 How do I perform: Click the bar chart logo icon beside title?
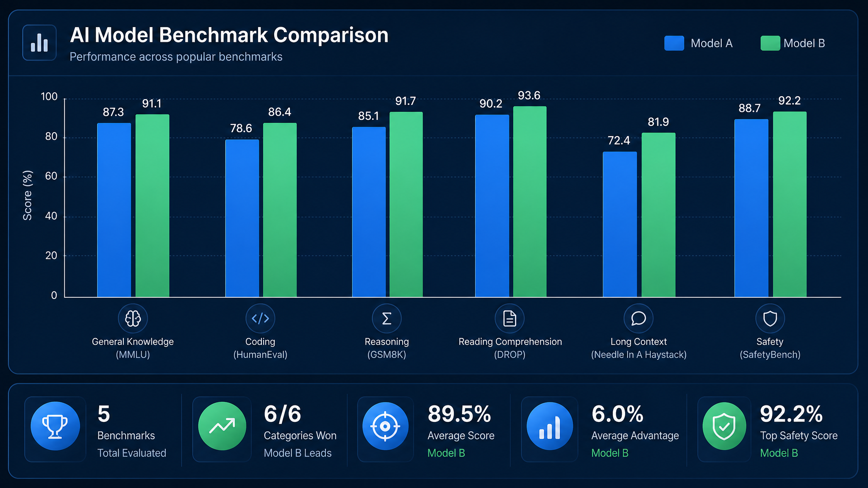39,42
